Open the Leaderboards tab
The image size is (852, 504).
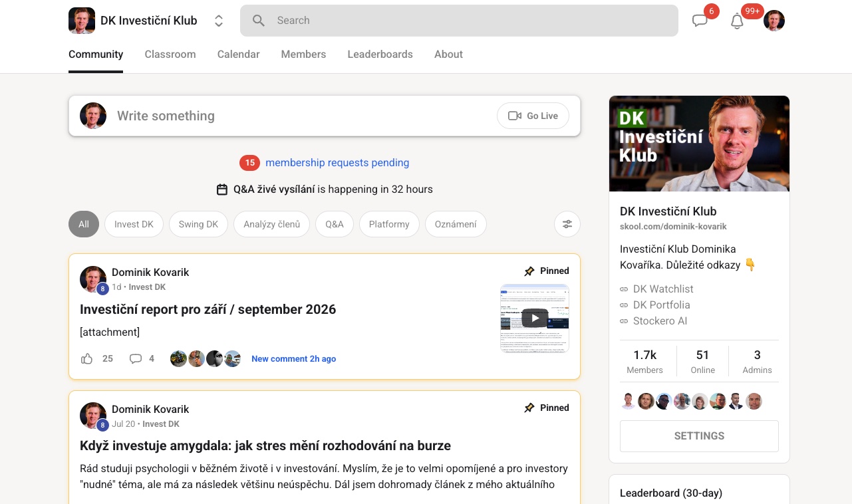[380, 55]
